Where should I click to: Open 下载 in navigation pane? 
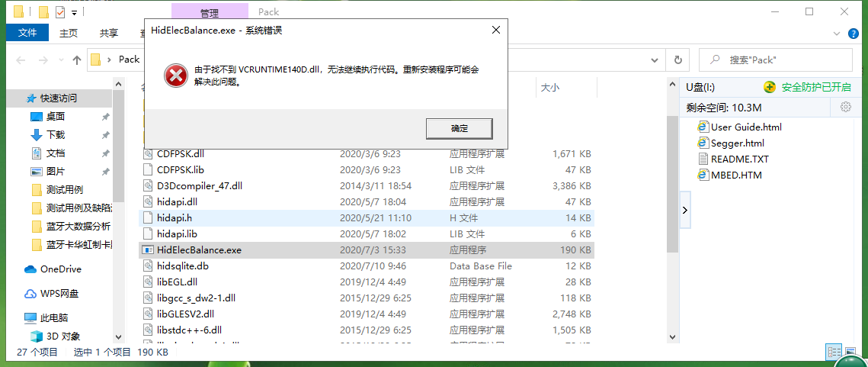56,135
